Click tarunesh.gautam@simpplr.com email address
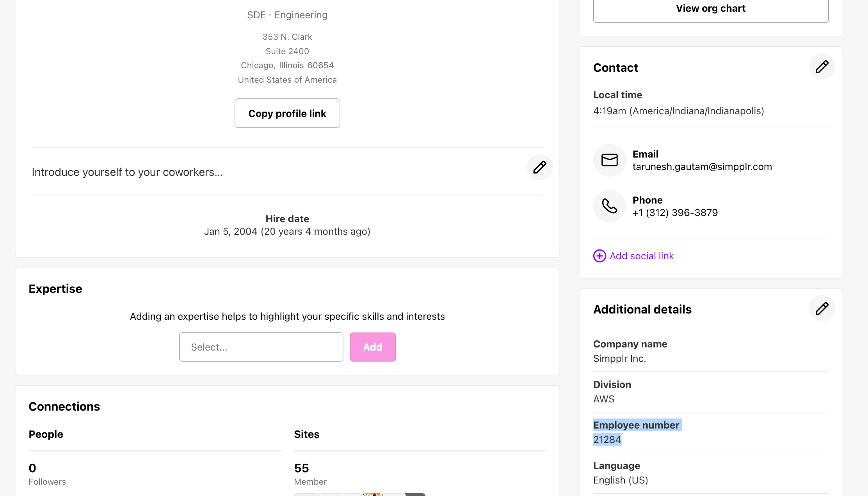 702,167
